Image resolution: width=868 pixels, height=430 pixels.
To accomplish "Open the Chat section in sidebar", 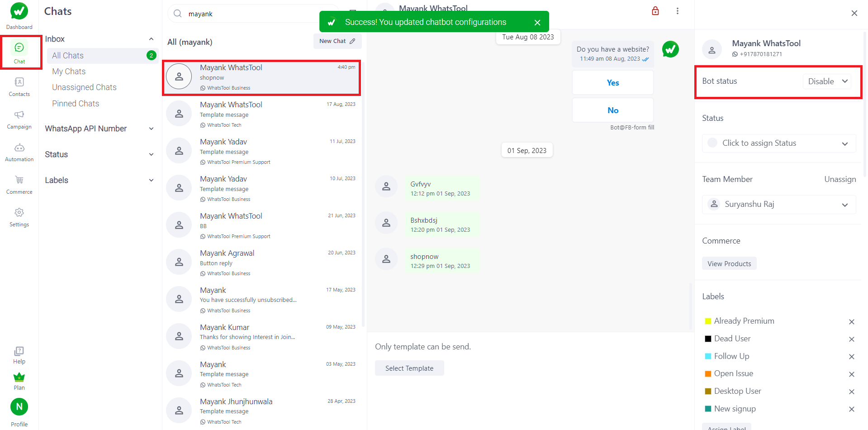I will coord(19,53).
